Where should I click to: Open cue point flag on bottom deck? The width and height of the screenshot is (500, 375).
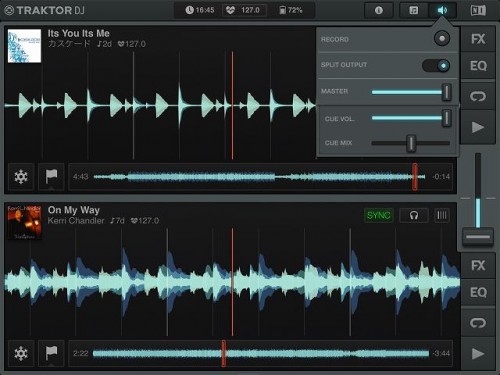pyautogui.click(x=51, y=353)
